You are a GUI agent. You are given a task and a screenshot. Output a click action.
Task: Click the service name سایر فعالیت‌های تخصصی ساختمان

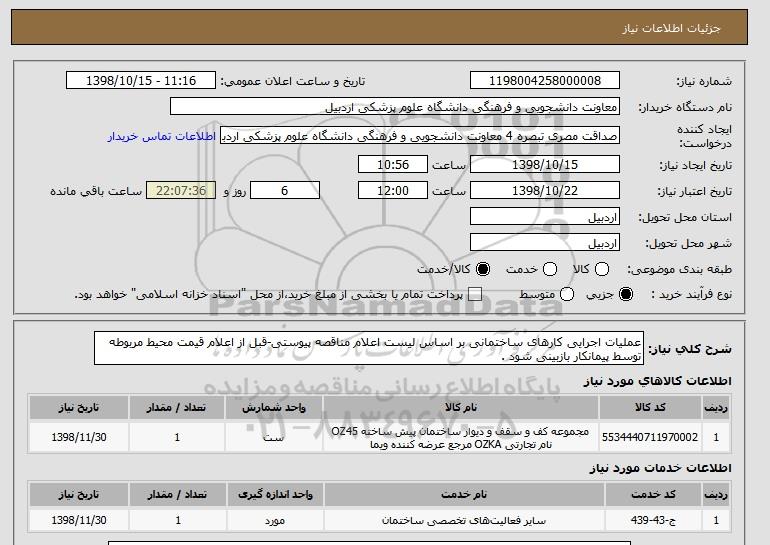click(464, 520)
